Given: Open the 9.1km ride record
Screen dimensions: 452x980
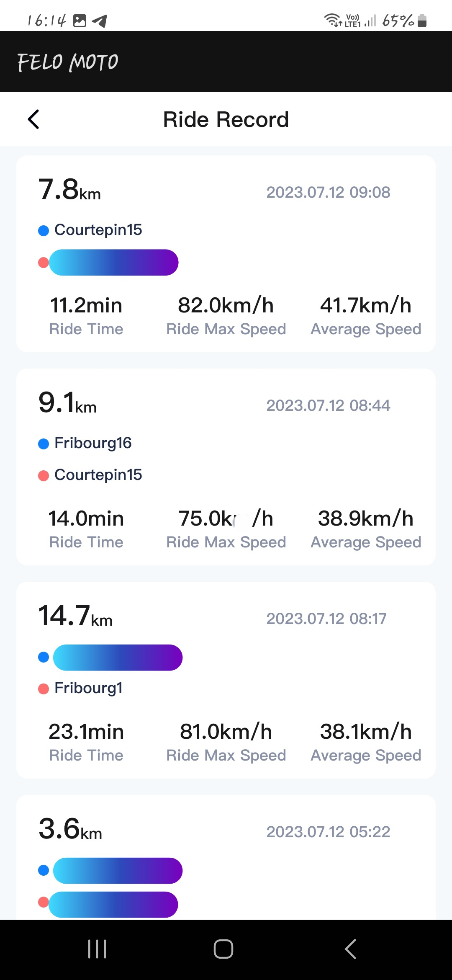Looking at the screenshot, I should (x=226, y=467).
